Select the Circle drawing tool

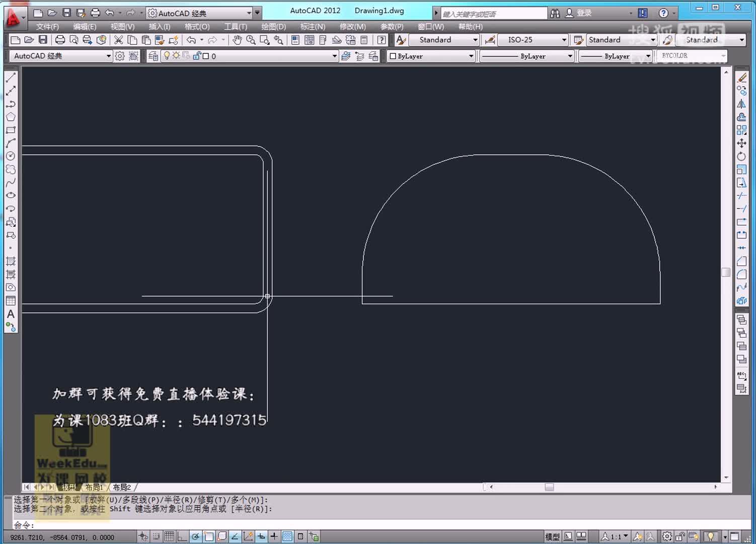[x=11, y=156]
